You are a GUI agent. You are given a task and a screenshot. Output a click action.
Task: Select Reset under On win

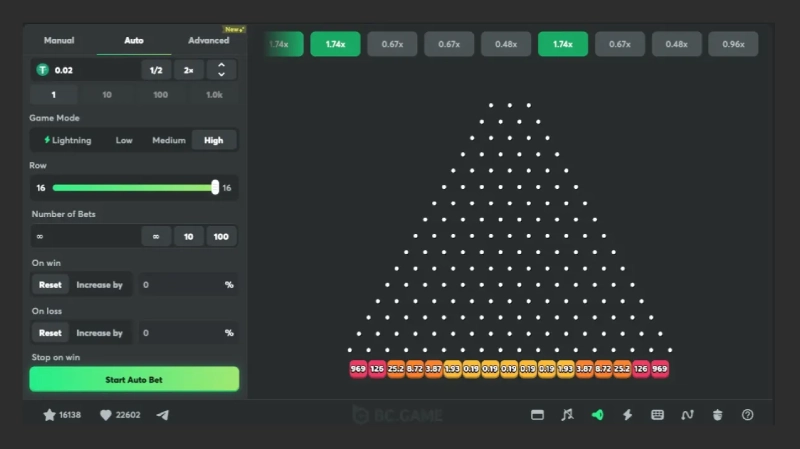(x=50, y=285)
